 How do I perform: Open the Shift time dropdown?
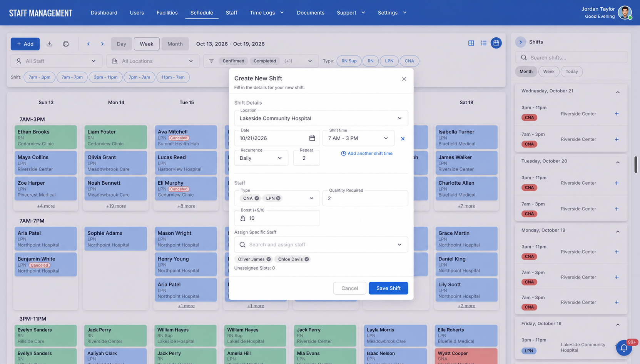click(358, 138)
